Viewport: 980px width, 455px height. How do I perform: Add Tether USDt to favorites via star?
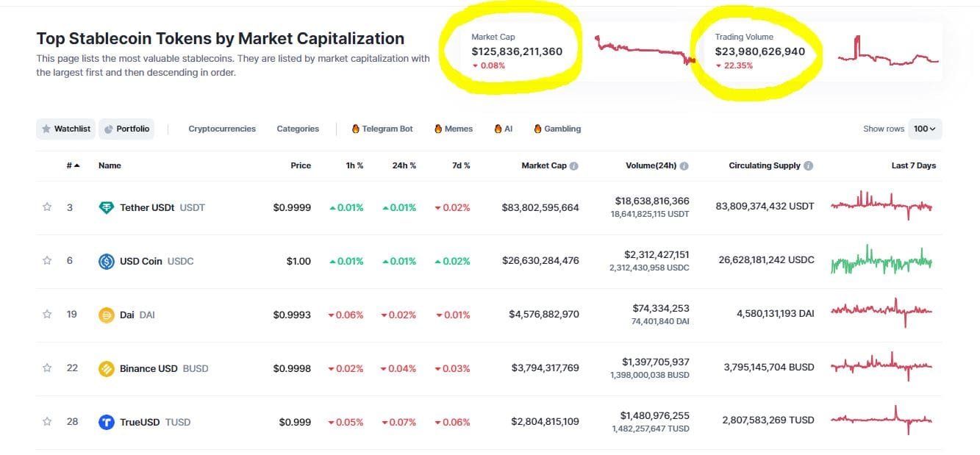point(46,207)
